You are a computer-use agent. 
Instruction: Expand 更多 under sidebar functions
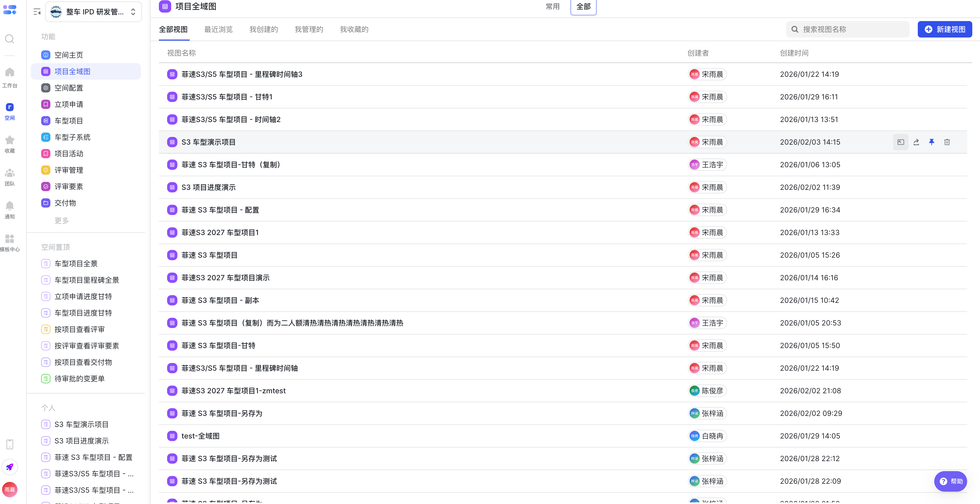point(62,220)
